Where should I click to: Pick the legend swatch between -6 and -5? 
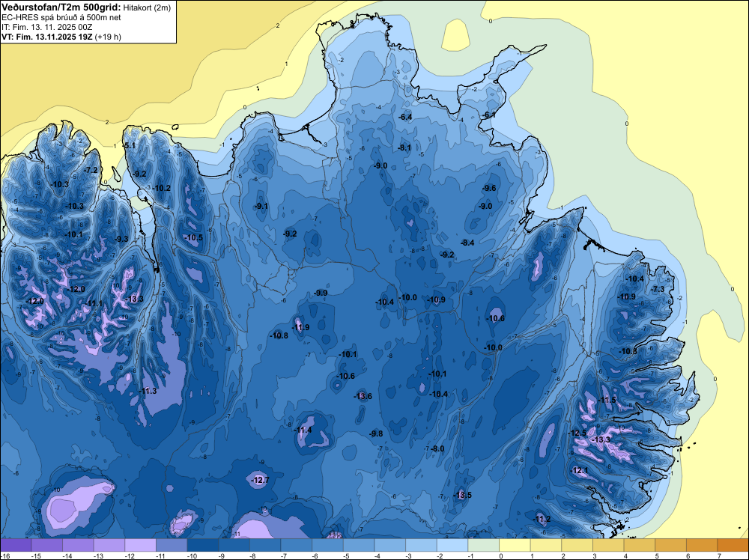point(327,545)
